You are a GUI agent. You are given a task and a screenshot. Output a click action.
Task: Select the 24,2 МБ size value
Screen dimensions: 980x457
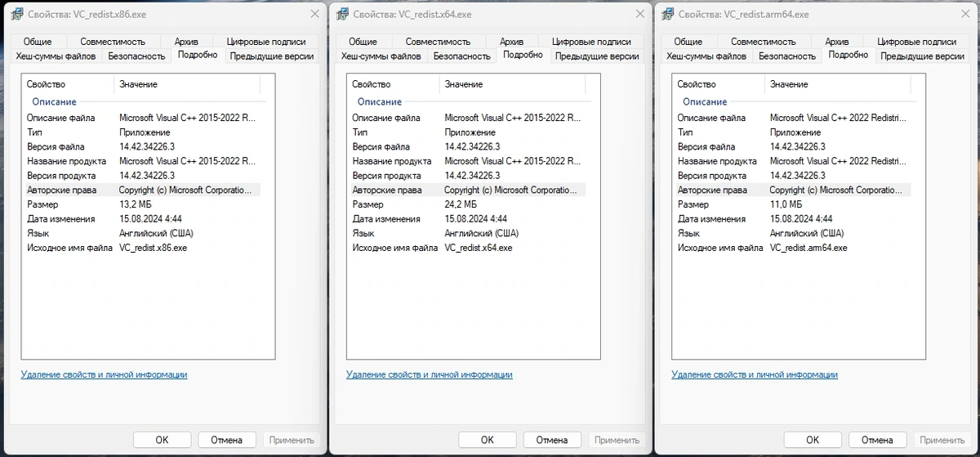tap(462, 204)
